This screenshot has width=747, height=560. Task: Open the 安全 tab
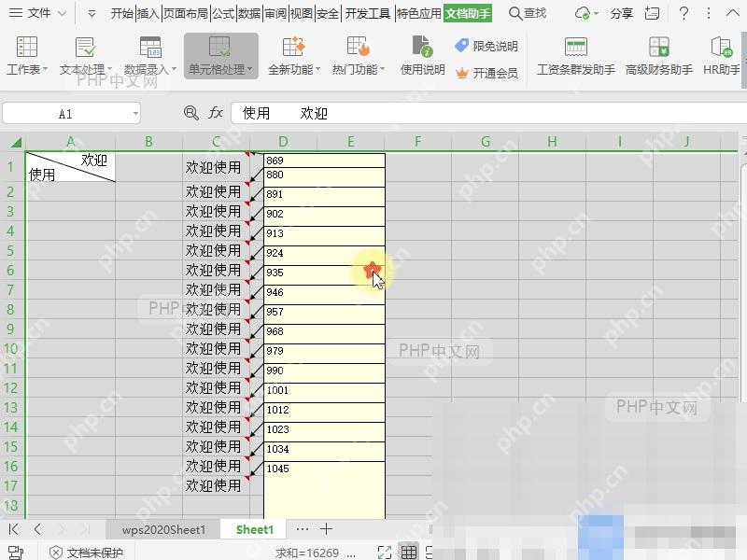[328, 13]
